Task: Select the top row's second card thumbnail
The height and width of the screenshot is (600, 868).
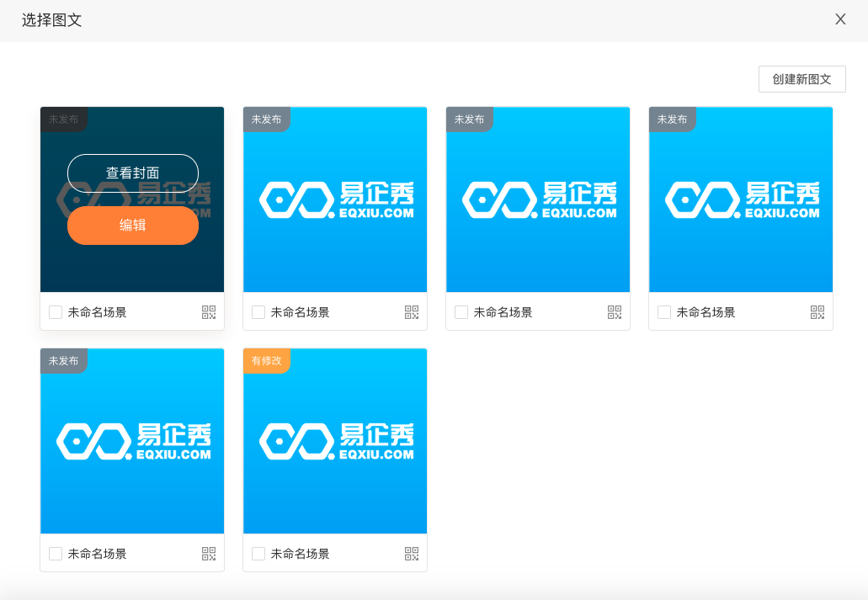Action: [335, 199]
